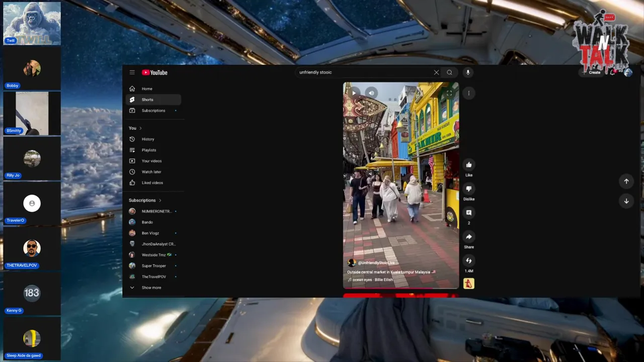Share the Short
The height and width of the screenshot is (362, 644).
click(x=469, y=237)
